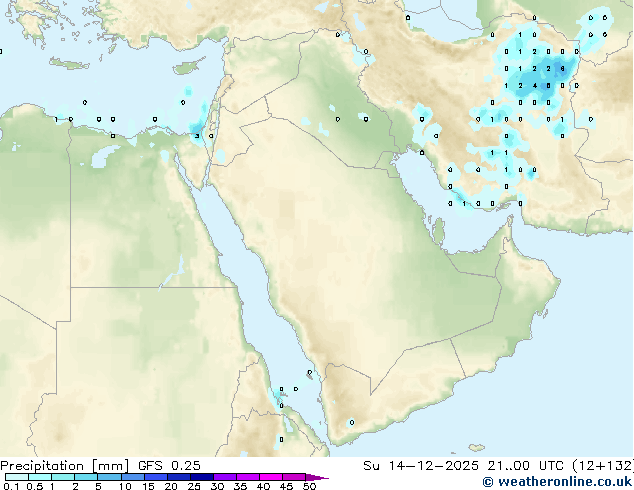Screen dimensions: 634x490
Task: Pick the 10–15 mm legend swatch
Action: point(132,477)
